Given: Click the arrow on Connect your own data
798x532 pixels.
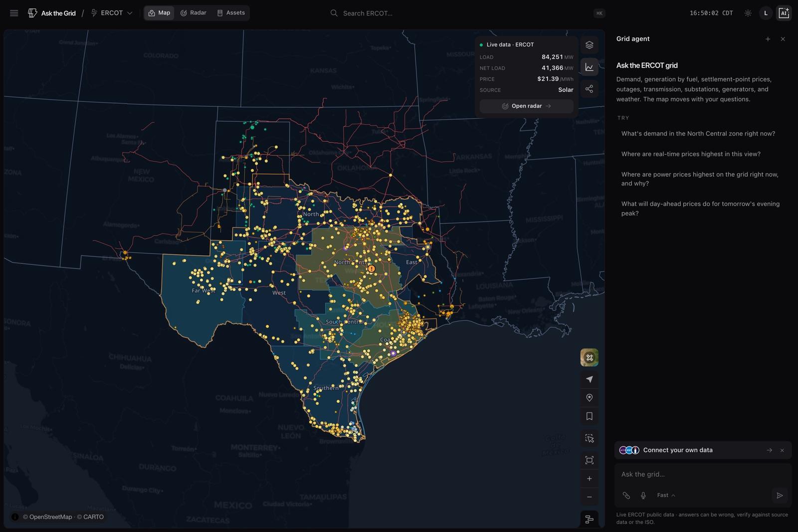Looking at the screenshot, I should [x=769, y=450].
